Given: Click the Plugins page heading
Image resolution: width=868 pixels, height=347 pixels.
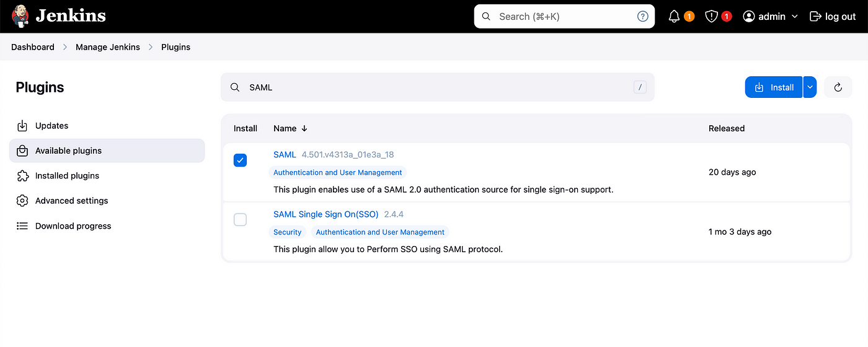Looking at the screenshot, I should click(40, 87).
